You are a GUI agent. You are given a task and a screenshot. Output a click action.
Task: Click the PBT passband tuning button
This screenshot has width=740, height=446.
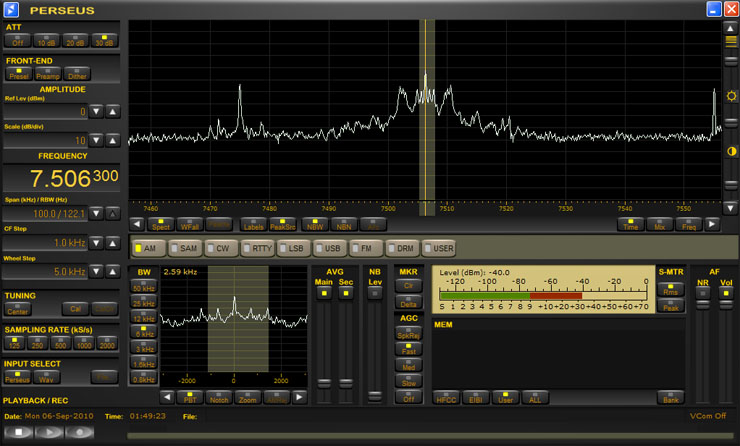coord(190,397)
